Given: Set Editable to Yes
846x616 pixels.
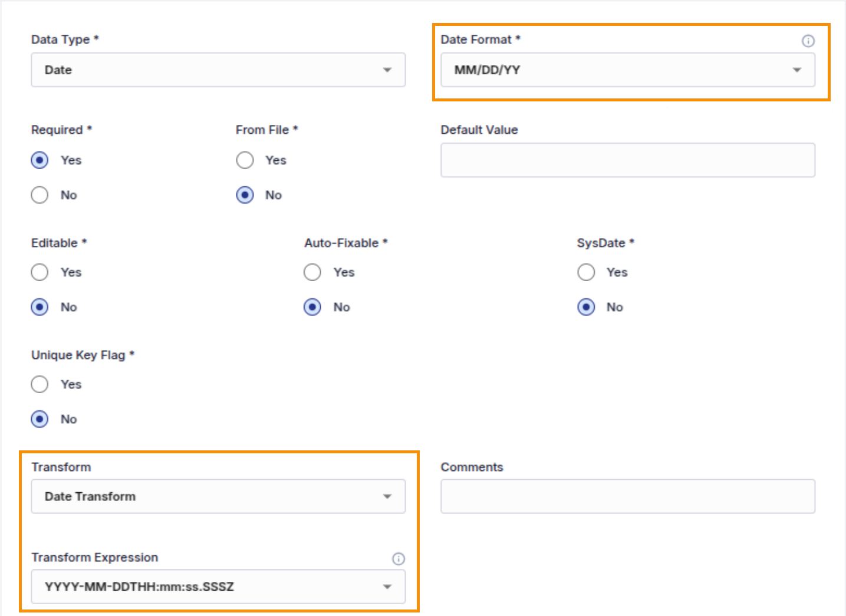Looking at the screenshot, I should [39, 272].
